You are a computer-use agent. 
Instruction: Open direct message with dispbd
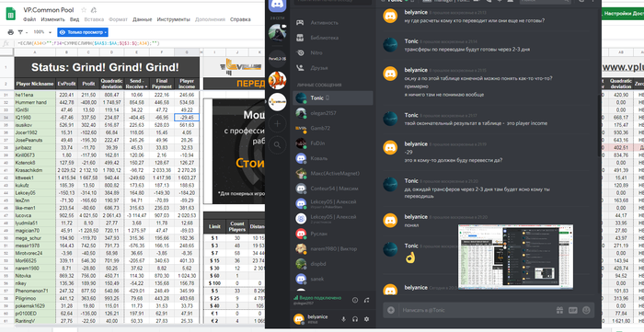333,264
